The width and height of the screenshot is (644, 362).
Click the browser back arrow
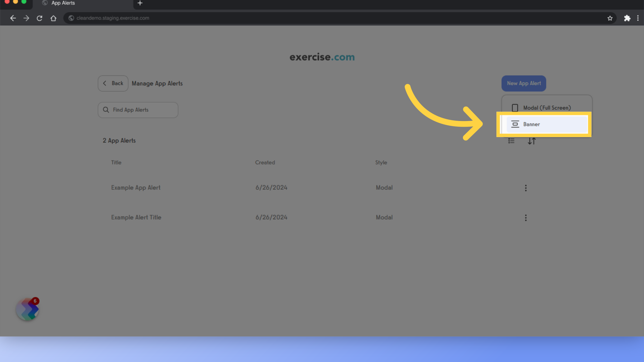(13, 18)
